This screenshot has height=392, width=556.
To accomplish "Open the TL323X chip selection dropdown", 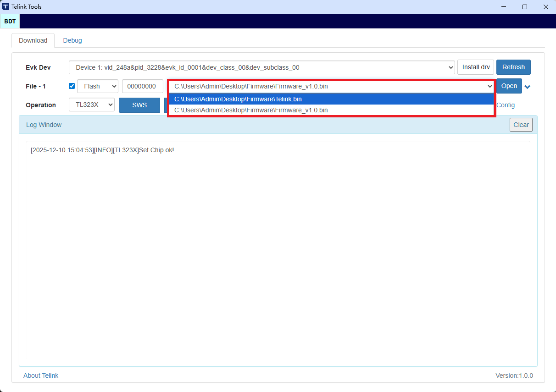I will 91,105.
